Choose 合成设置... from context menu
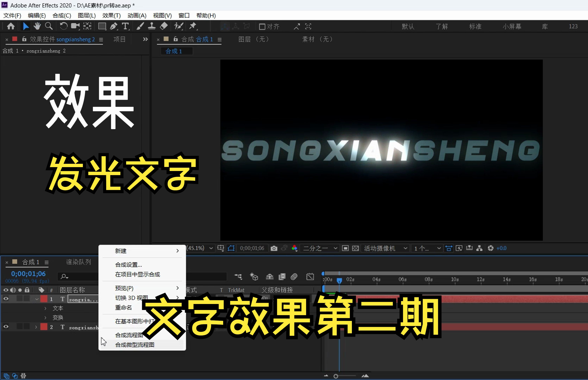The image size is (588, 380). tap(128, 265)
